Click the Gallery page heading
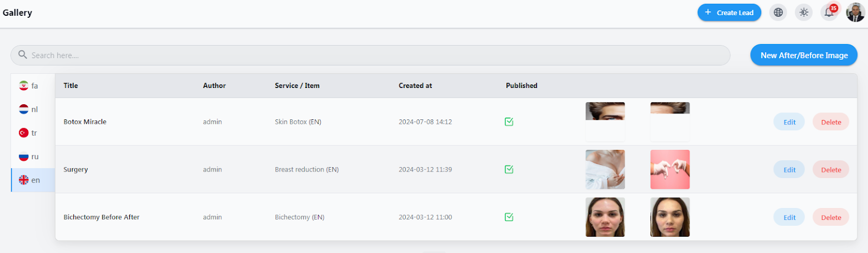Image resolution: width=868 pixels, height=253 pixels. pos(17,12)
